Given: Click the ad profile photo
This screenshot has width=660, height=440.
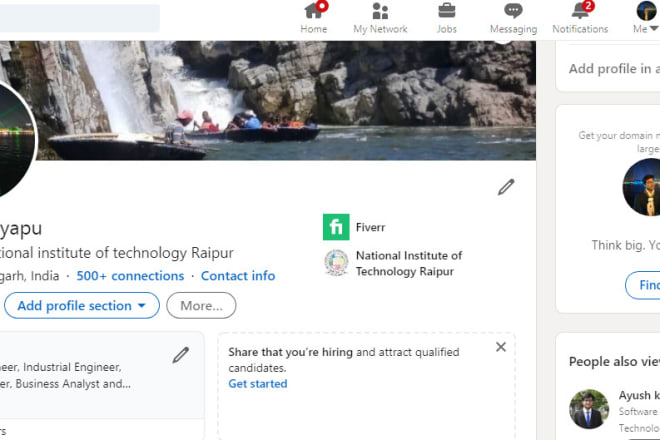Looking at the screenshot, I should tap(641, 187).
